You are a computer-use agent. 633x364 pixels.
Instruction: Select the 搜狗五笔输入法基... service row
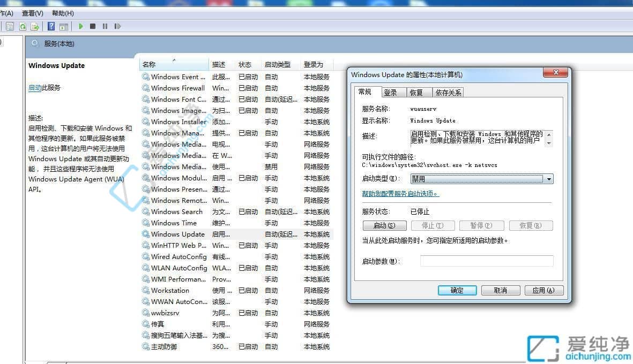point(236,336)
